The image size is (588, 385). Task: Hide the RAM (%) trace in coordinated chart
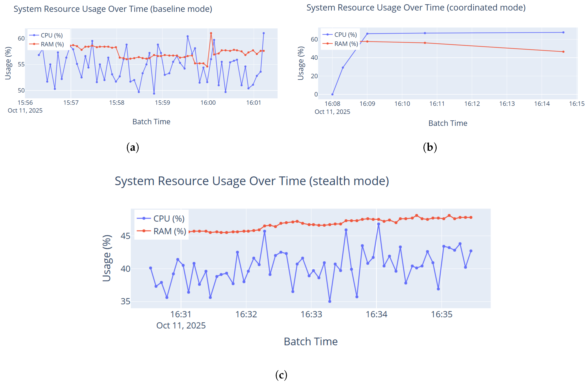(x=346, y=44)
